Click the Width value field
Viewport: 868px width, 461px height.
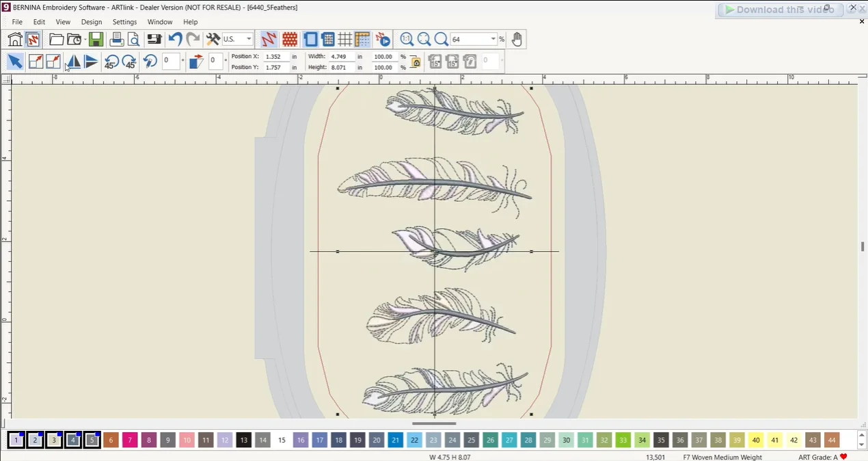pos(341,57)
